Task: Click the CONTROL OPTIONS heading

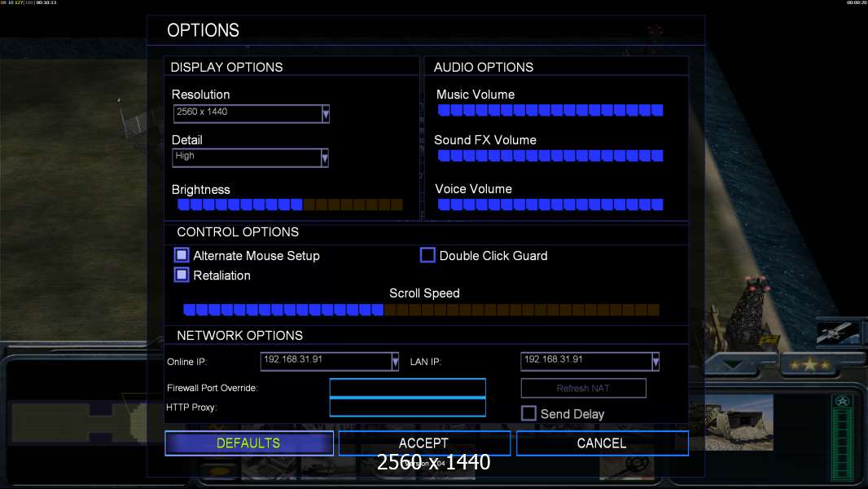Action: pyautogui.click(x=238, y=232)
